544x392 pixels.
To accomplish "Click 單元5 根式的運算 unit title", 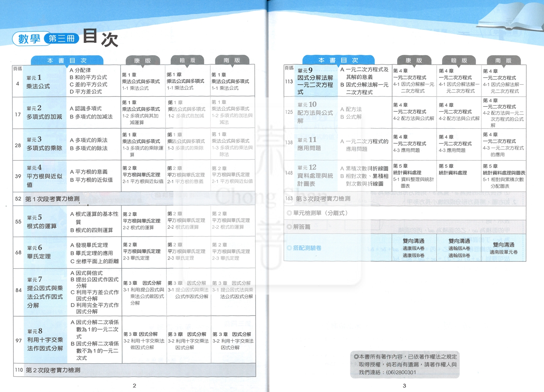I will pyautogui.click(x=42, y=222).
